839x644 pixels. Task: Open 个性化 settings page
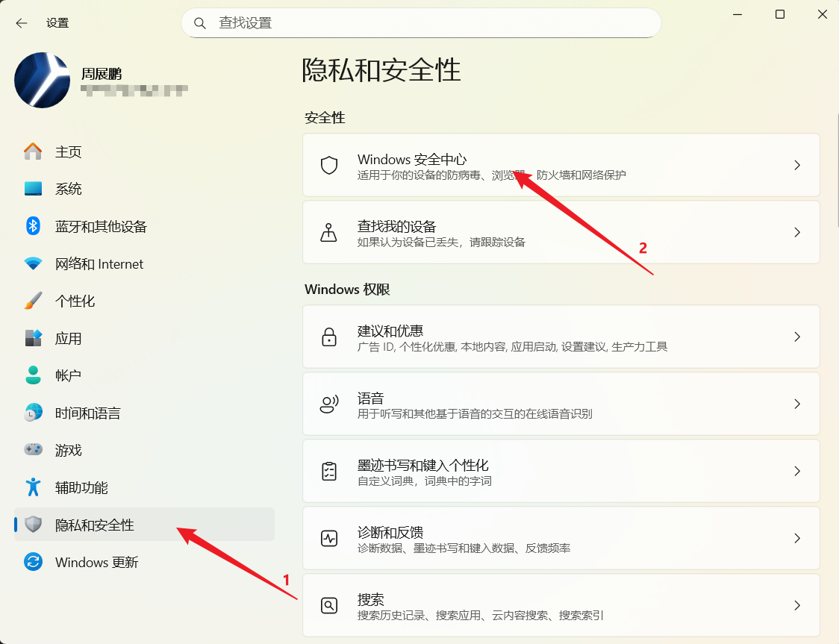pyautogui.click(x=144, y=301)
